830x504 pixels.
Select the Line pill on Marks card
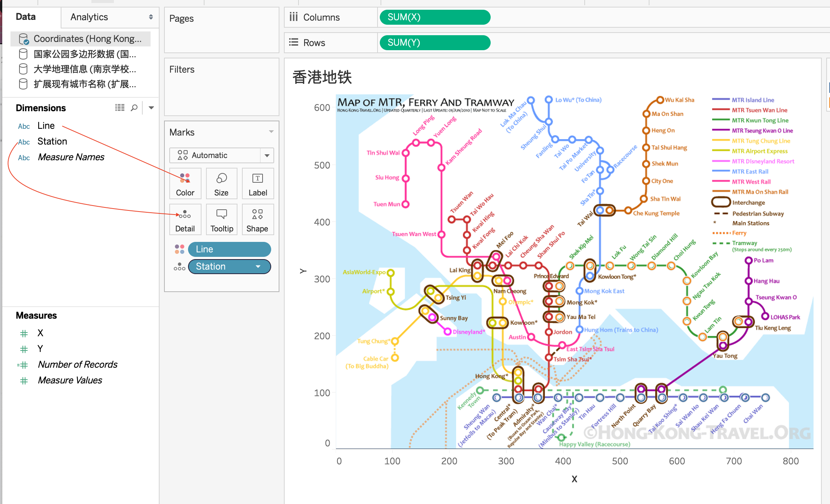coord(229,249)
